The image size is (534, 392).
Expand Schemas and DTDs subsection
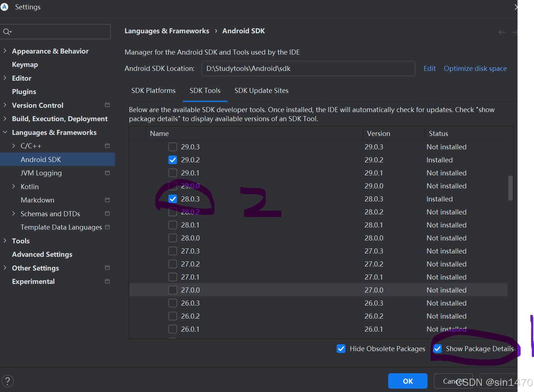pyautogui.click(x=14, y=214)
